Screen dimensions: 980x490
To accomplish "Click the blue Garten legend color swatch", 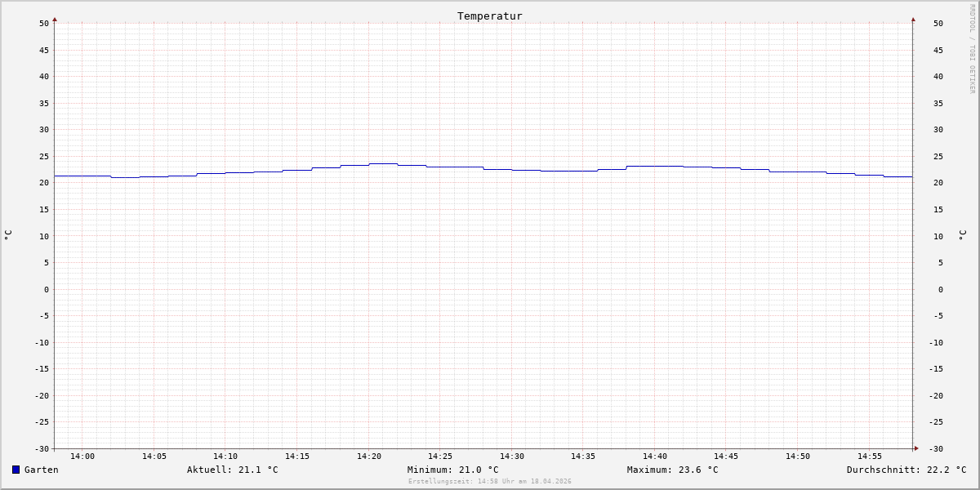I will tap(16, 470).
